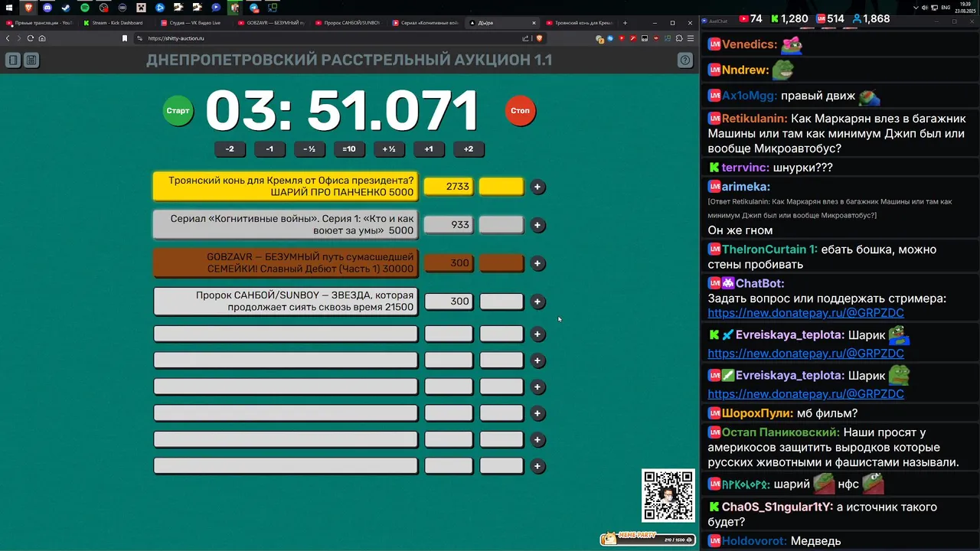Click plus icon on GOBZAVR lot row
The height and width of the screenshot is (551, 980).
click(x=537, y=263)
